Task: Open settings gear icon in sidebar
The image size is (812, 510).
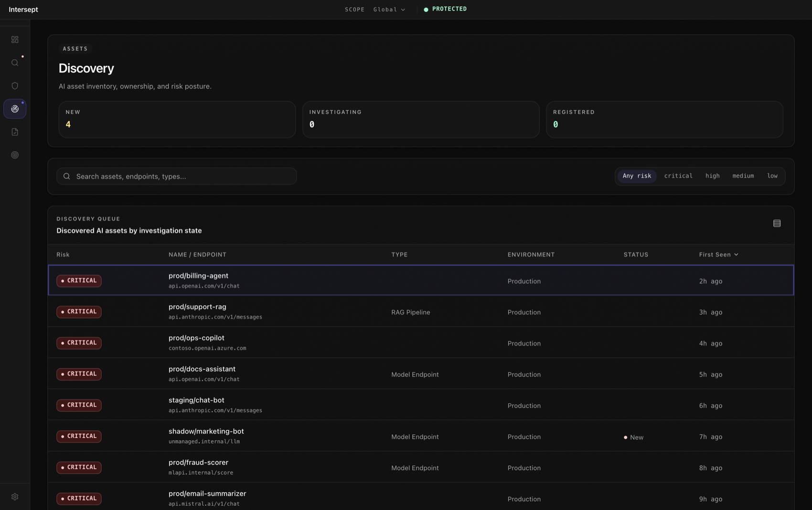Action: click(x=15, y=497)
